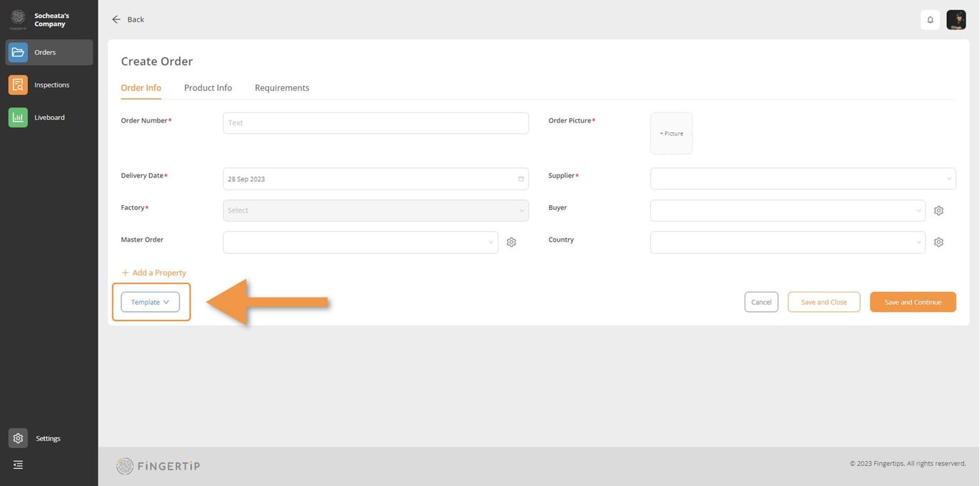This screenshot has width=980, height=486.
Task: Click the Cancel button
Action: point(761,302)
